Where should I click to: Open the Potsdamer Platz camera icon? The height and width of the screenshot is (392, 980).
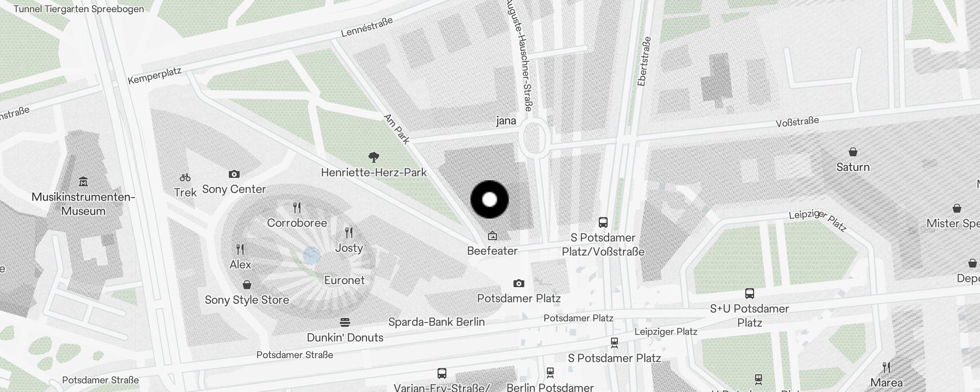[x=519, y=283]
